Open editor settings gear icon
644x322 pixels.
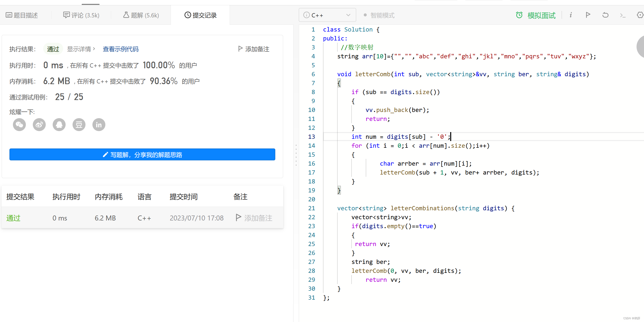640,15
